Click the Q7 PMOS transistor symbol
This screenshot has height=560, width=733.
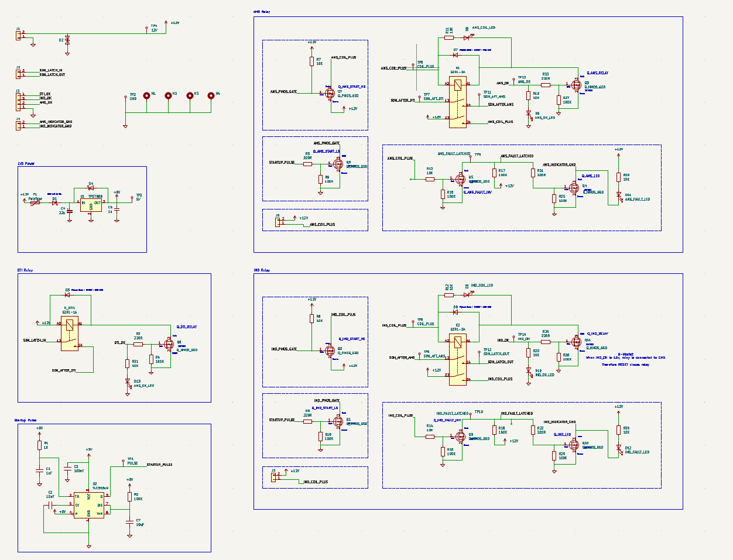331,93
